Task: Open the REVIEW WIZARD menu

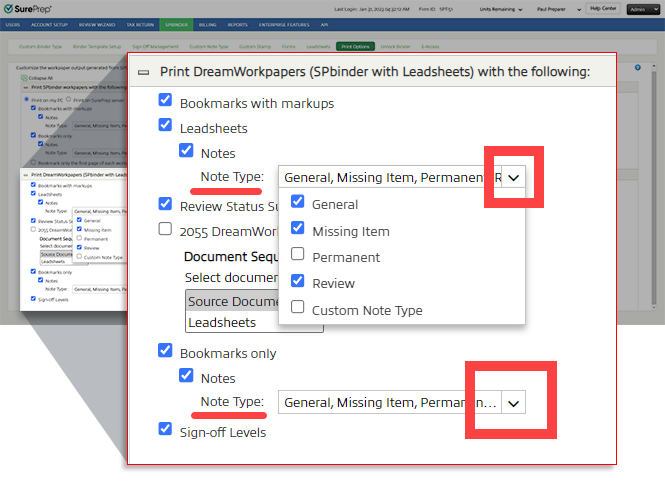Action: point(97,25)
